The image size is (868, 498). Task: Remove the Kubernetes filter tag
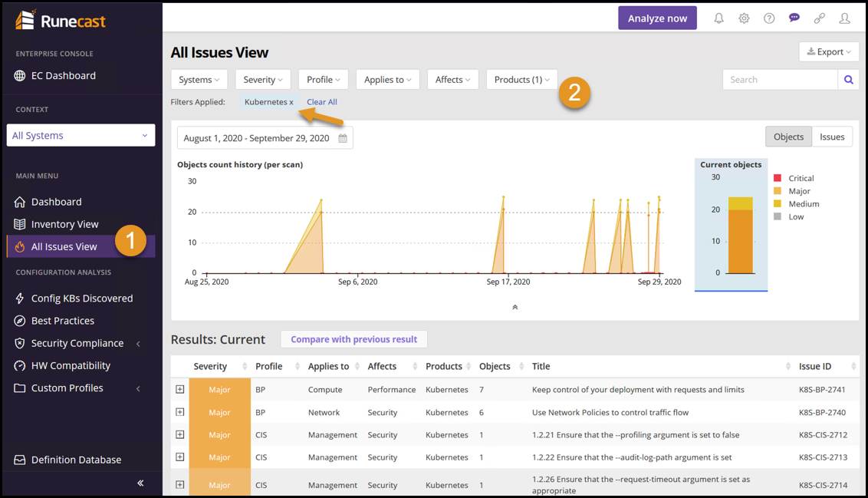tap(291, 103)
